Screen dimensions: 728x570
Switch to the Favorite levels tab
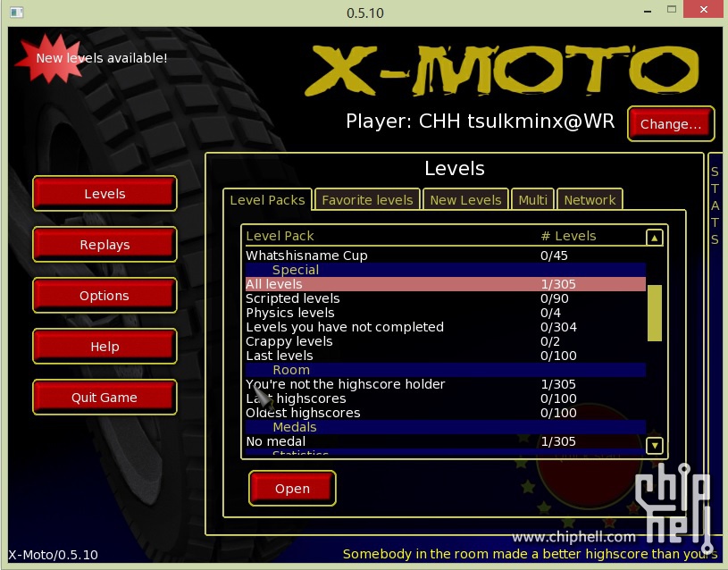[367, 200]
